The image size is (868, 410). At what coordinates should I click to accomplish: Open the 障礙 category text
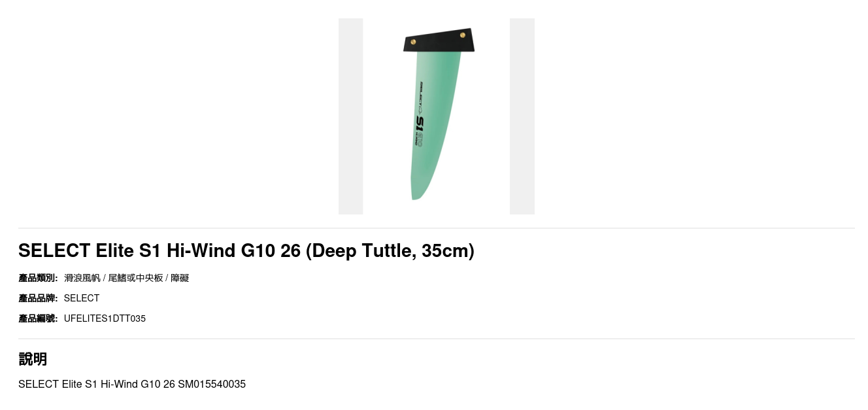[x=180, y=278]
